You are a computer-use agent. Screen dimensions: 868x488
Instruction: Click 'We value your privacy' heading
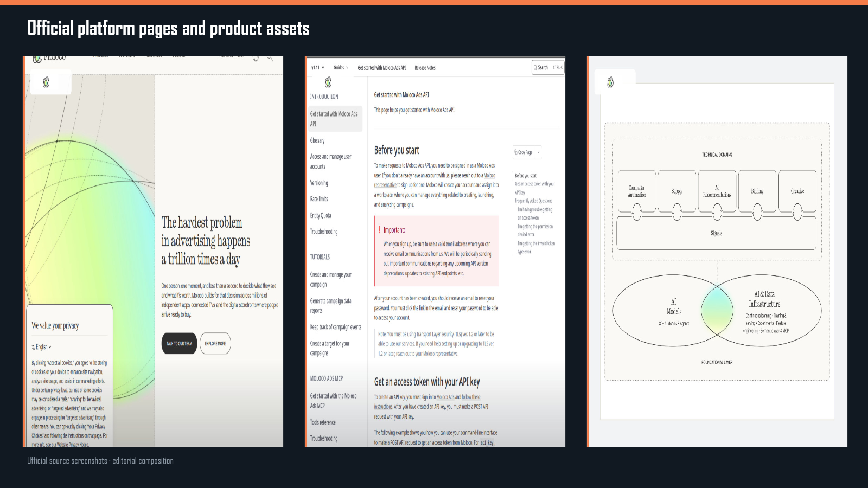[x=55, y=325]
